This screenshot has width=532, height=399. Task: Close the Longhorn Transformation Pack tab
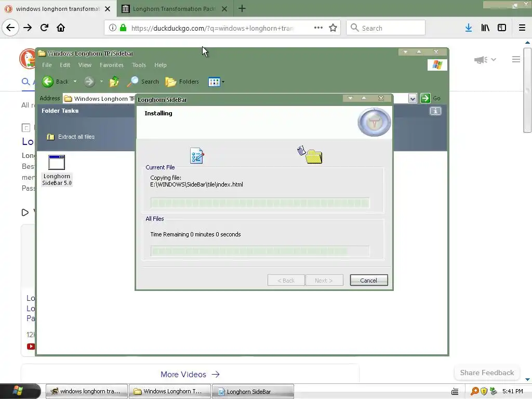(x=224, y=9)
